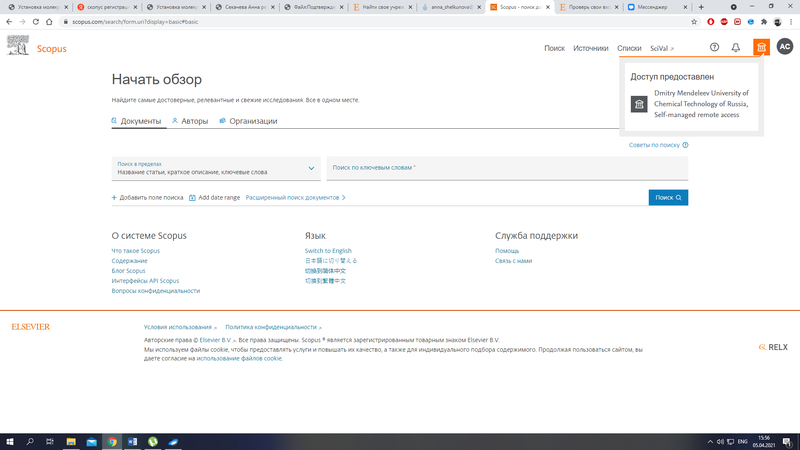
Task: Expand the advanced document search link
Action: (295, 198)
